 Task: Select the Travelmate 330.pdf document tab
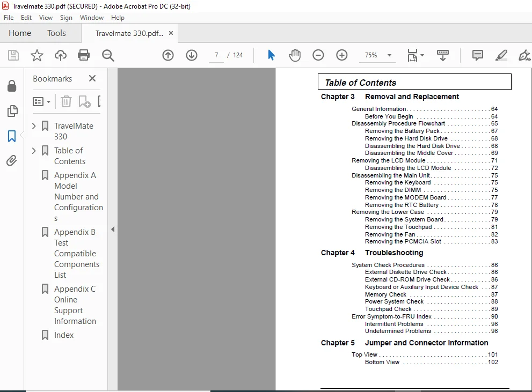click(129, 33)
